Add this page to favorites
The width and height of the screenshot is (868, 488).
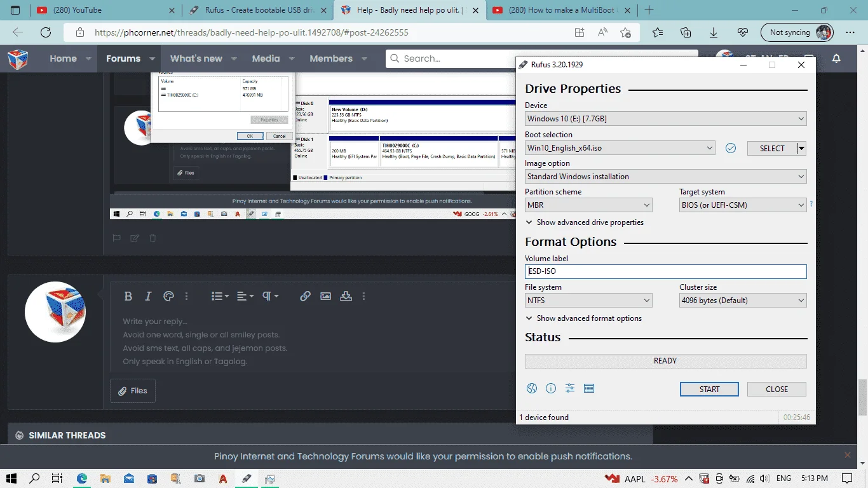pos(626,32)
